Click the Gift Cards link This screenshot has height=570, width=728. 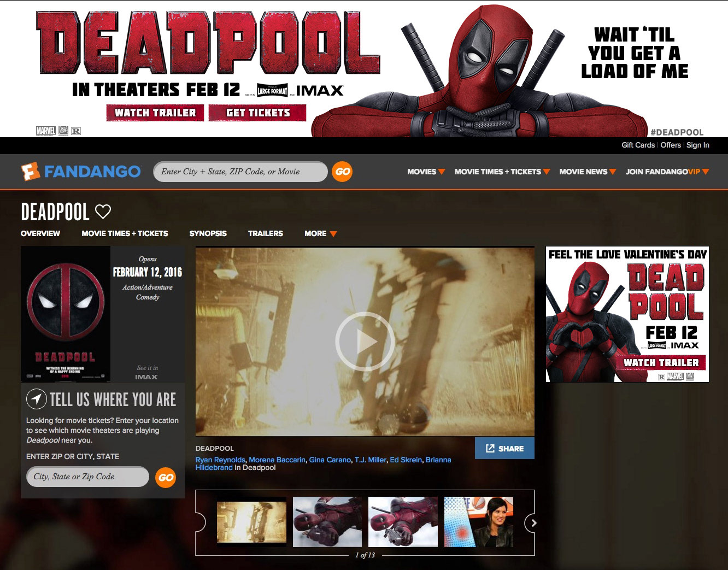click(638, 145)
